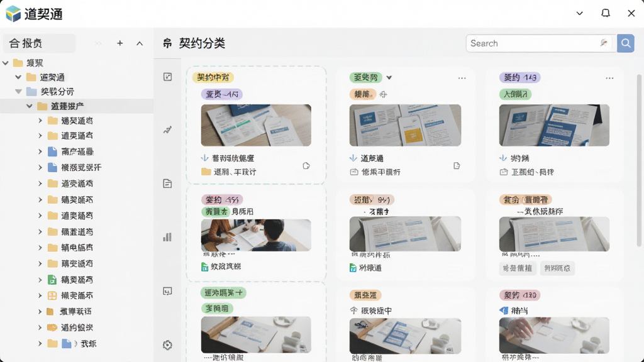Click the sparkle icon beside the top orange tag

(x=383, y=94)
